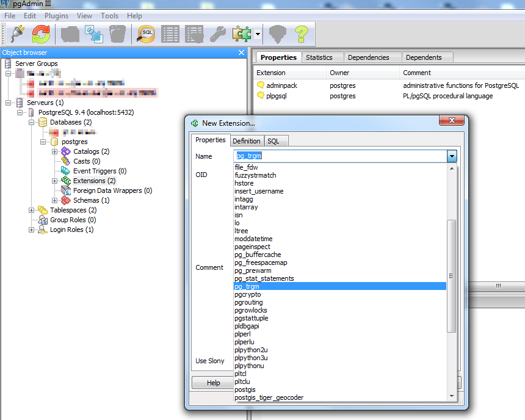The width and height of the screenshot is (525, 420).
Task: Click the Extensions node icon
Action: [66, 181]
